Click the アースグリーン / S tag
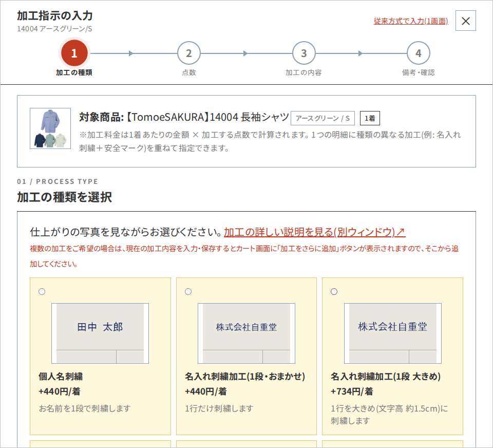 point(323,118)
